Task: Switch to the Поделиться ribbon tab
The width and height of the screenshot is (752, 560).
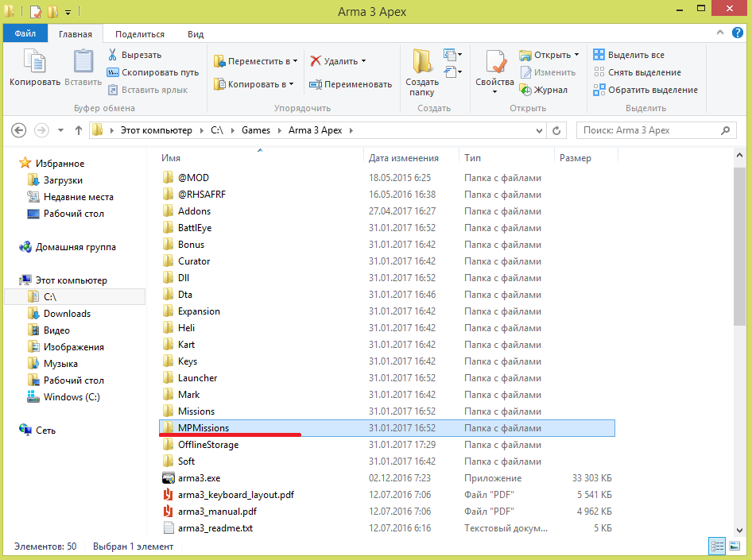Action: (x=140, y=34)
